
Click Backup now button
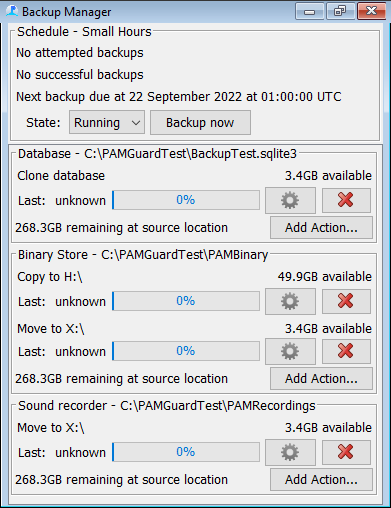tap(200, 123)
